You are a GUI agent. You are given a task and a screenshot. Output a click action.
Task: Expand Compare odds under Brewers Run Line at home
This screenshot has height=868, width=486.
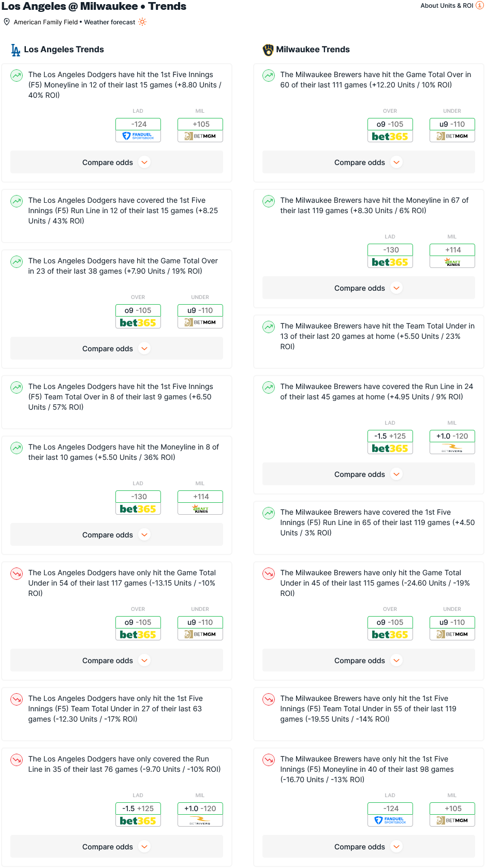369,474
